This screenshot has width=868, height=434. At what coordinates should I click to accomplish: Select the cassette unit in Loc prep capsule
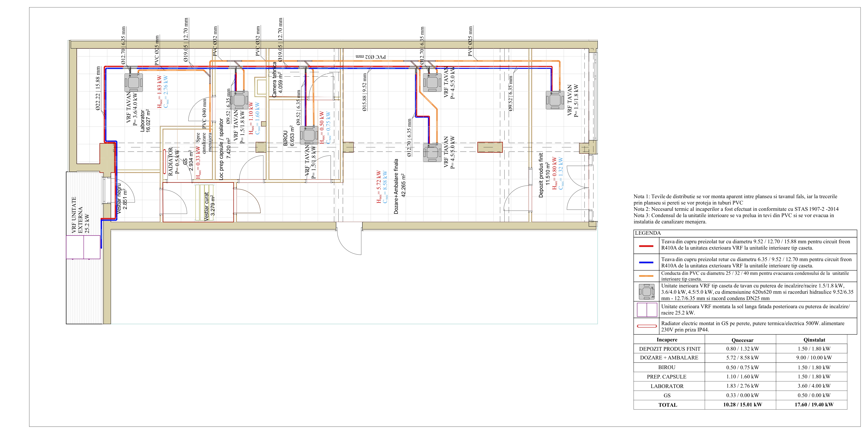click(x=239, y=100)
